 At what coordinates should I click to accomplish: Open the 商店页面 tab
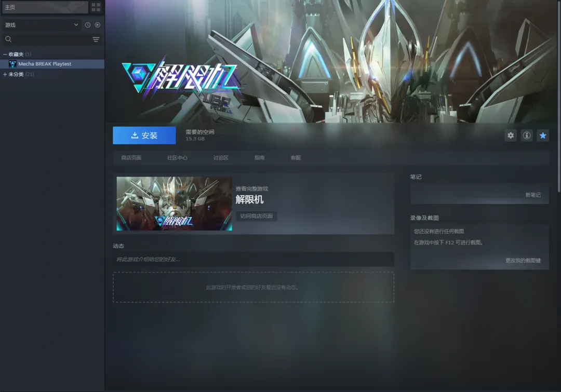pos(131,158)
